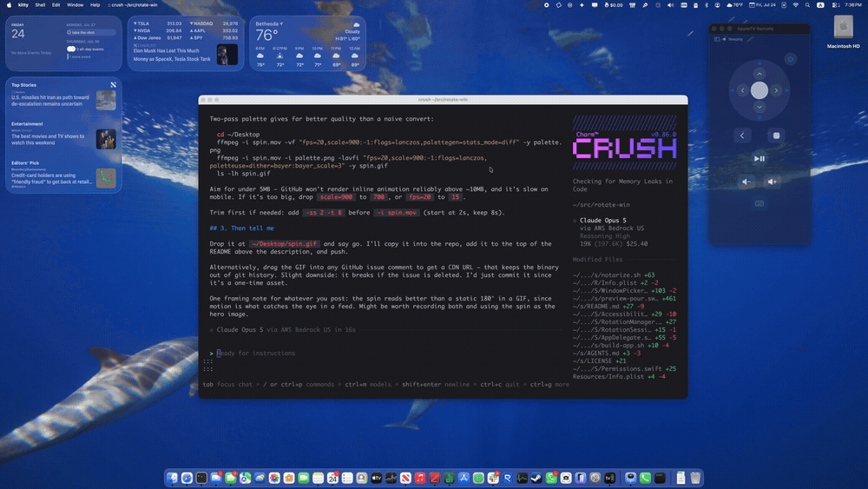Open Control Center in menu bar
This screenshot has width=868, height=489.
(835, 5)
